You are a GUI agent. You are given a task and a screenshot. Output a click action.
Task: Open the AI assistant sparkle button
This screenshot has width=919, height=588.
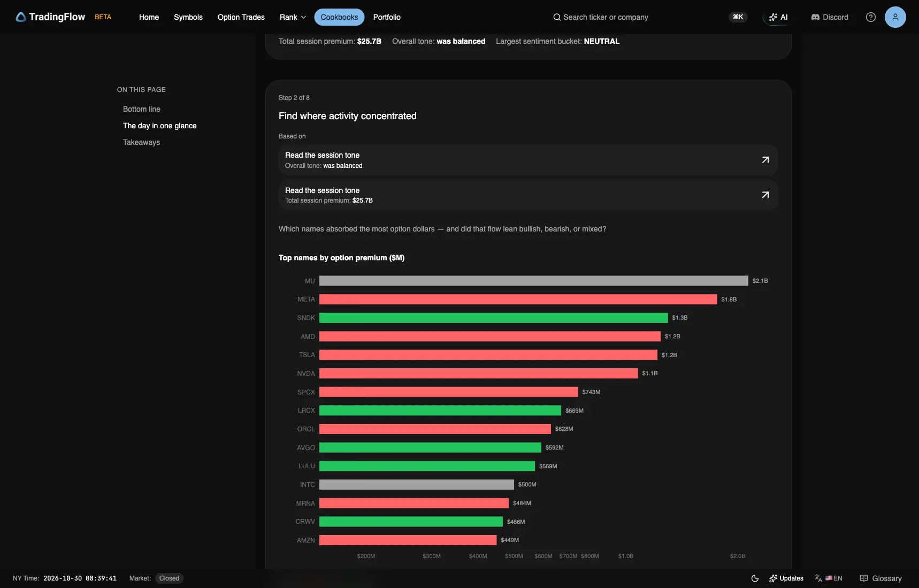coord(778,17)
